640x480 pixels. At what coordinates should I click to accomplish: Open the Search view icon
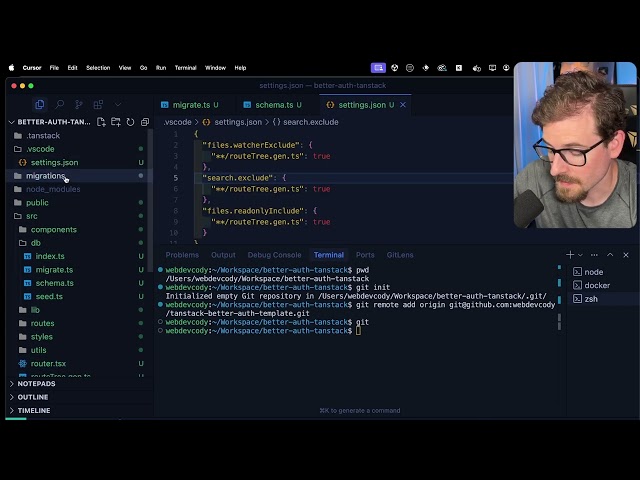tap(60, 104)
